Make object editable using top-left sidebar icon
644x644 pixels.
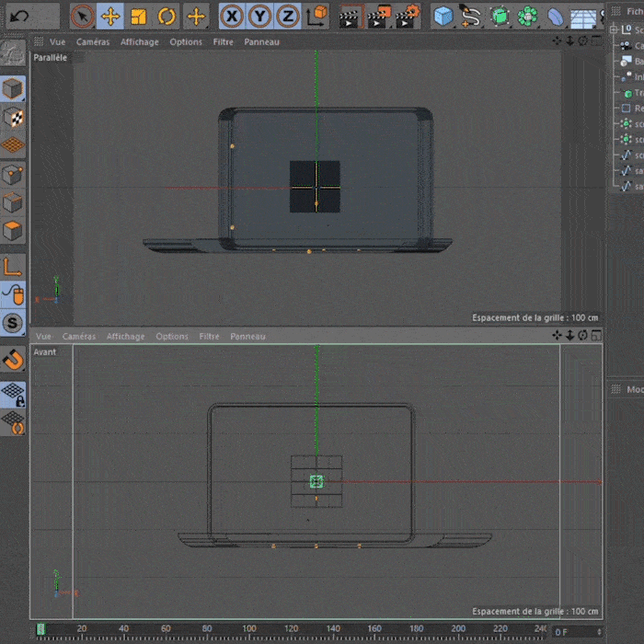coord(12,52)
